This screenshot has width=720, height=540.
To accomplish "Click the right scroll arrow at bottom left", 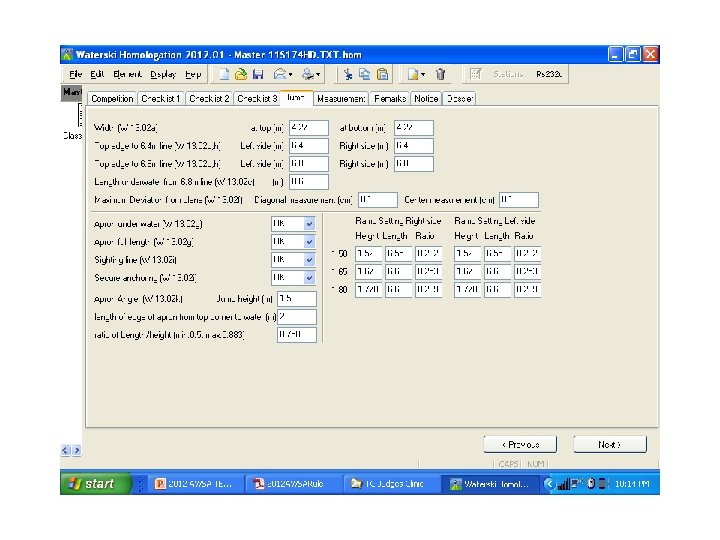I will (x=77, y=450).
